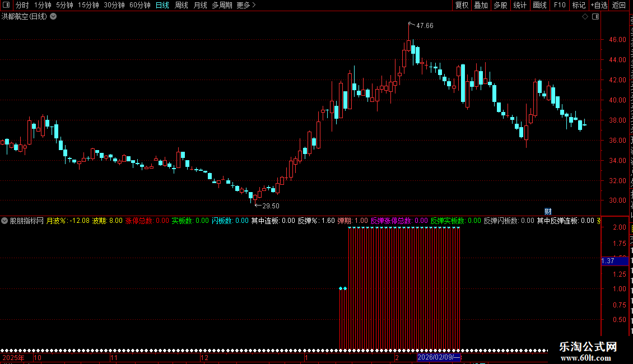Toggle the left sidebar panel icon
This screenshot has width=633, height=364.
click(x=7, y=5)
